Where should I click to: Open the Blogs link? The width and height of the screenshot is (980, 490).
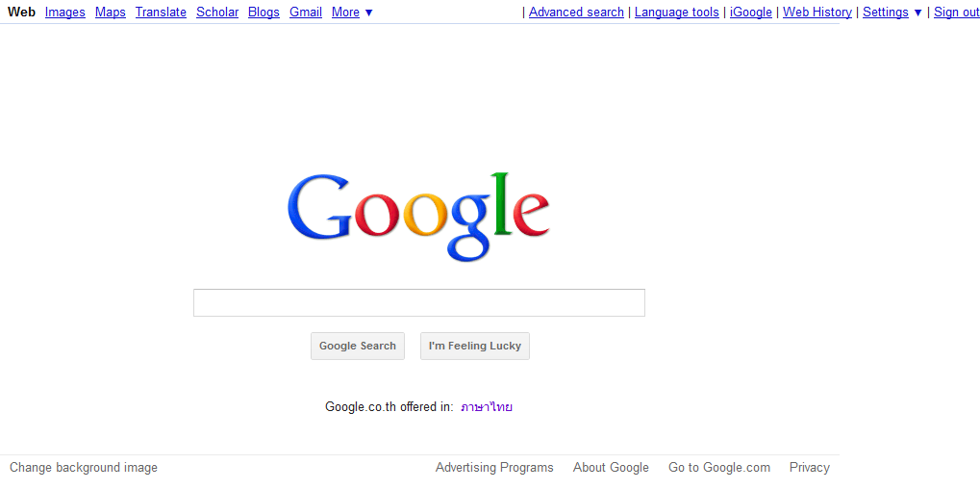pos(264,12)
